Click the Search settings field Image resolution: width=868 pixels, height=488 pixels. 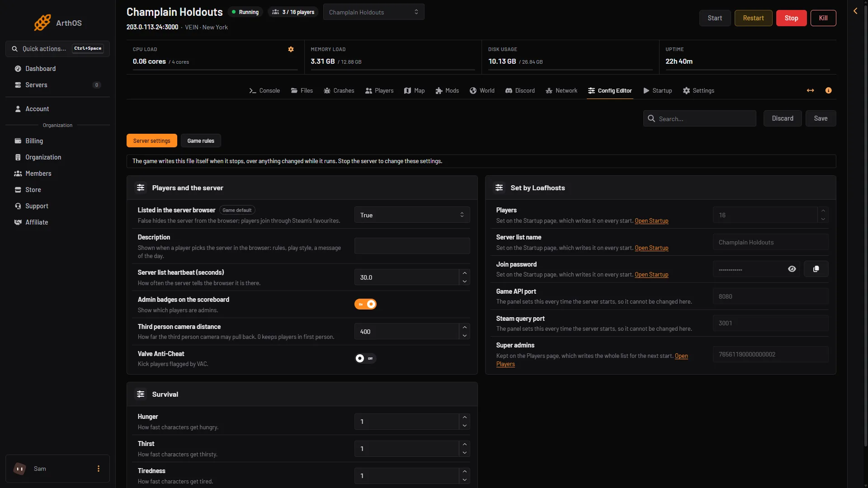[x=699, y=118]
